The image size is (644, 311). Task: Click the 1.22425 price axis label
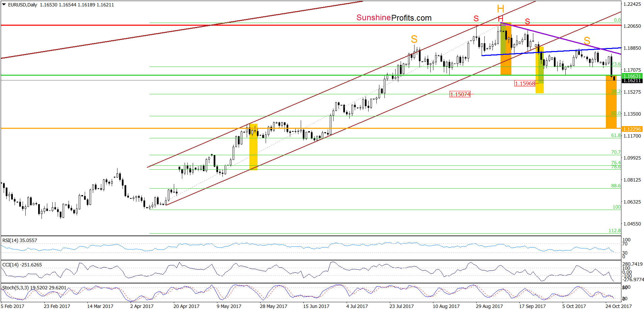click(632, 4)
